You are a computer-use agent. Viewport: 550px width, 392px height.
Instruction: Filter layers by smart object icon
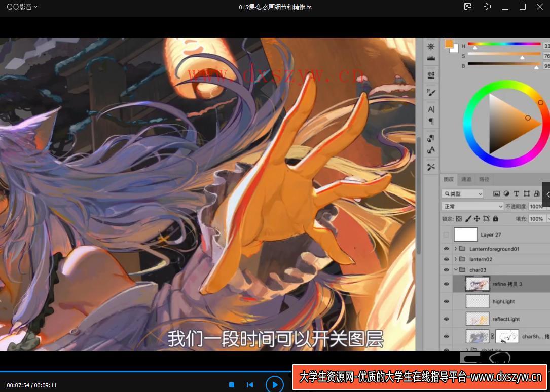coord(537,194)
